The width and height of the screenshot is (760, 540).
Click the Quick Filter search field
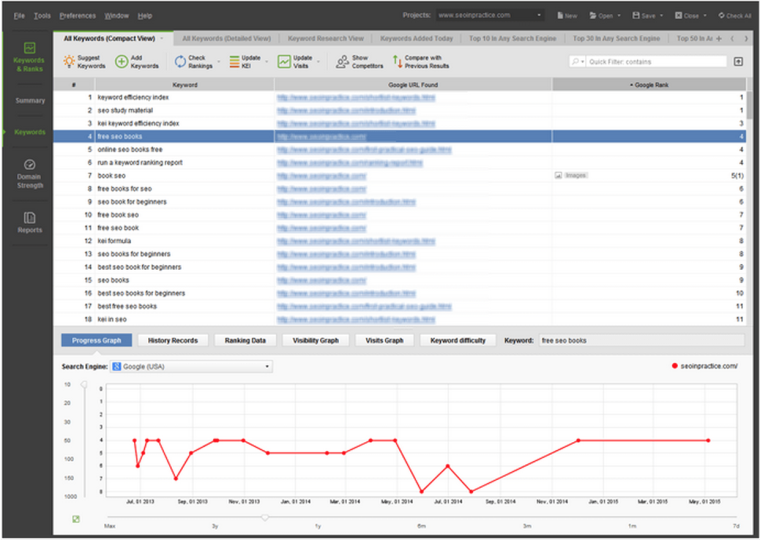point(653,62)
